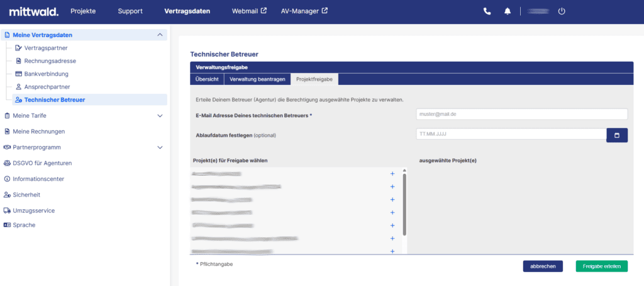Collapse Meine Vertragsdaten section
Screen dimensions: 644x286
(160, 35)
